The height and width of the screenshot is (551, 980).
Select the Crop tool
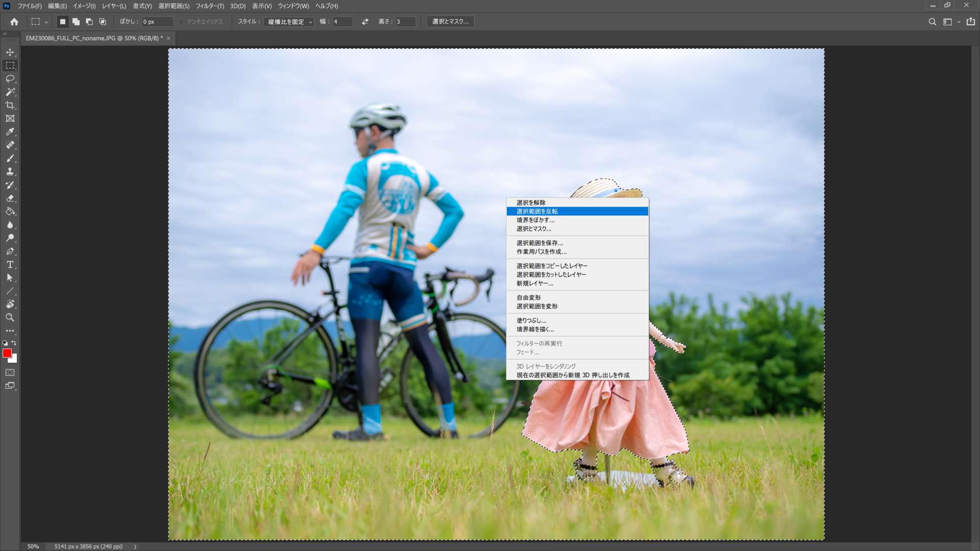(10, 106)
